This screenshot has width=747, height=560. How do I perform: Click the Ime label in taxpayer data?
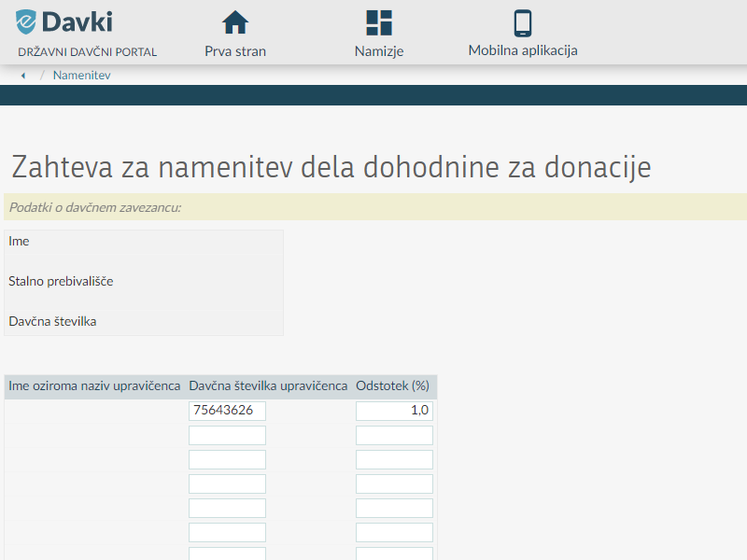19,242
